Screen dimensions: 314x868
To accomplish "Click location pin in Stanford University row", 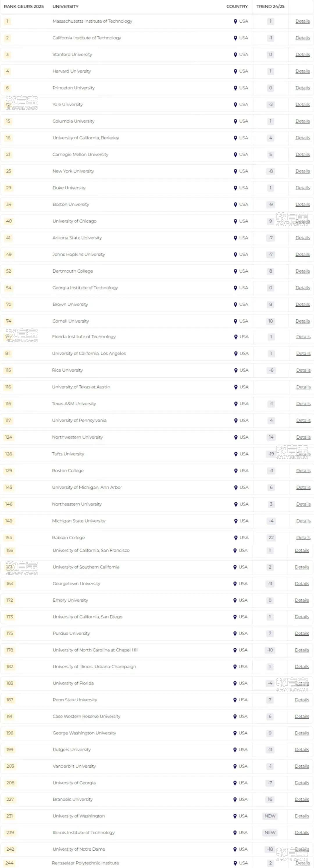I will point(235,55).
